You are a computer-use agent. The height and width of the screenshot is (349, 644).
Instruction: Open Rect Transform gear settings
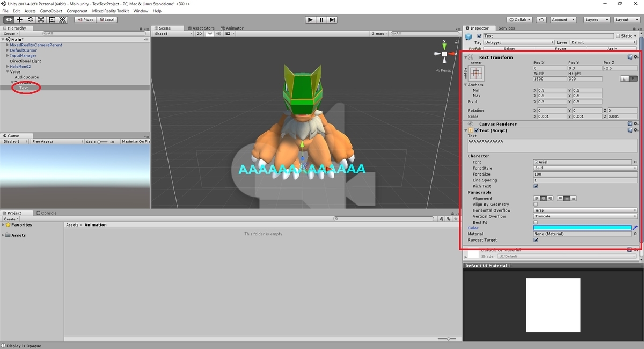tap(636, 57)
